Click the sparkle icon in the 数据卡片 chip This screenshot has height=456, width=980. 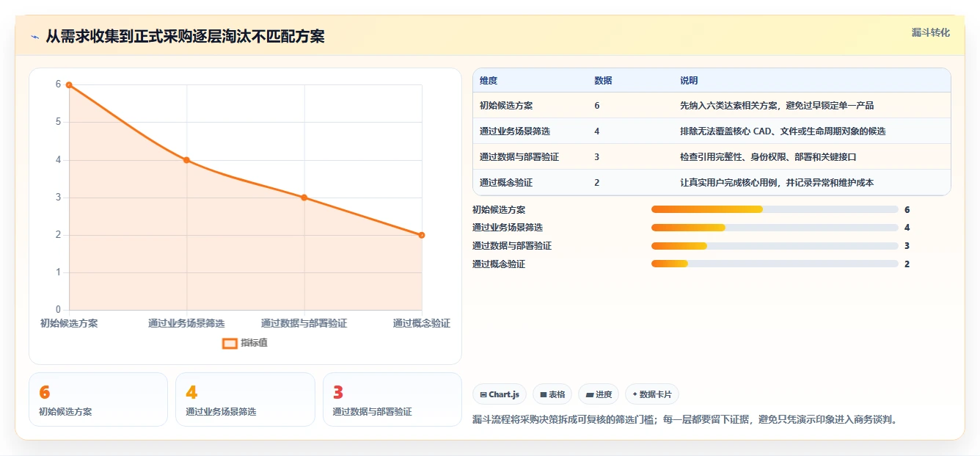(x=635, y=394)
